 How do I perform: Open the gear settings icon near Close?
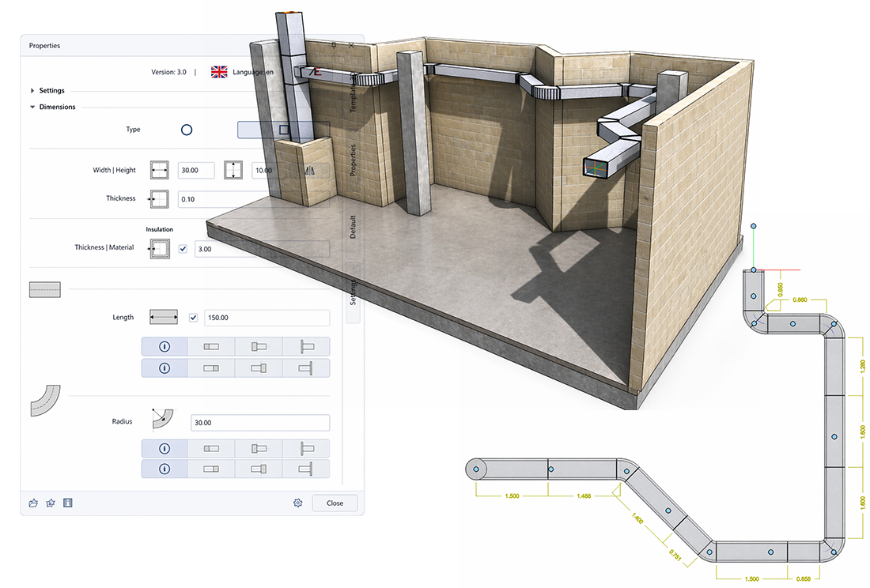pyautogui.click(x=298, y=503)
